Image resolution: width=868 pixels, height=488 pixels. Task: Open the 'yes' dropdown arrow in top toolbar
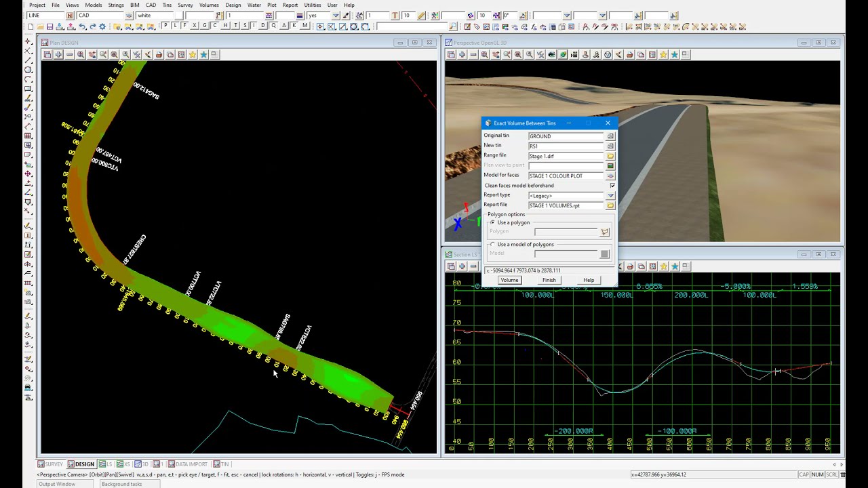click(x=336, y=15)
